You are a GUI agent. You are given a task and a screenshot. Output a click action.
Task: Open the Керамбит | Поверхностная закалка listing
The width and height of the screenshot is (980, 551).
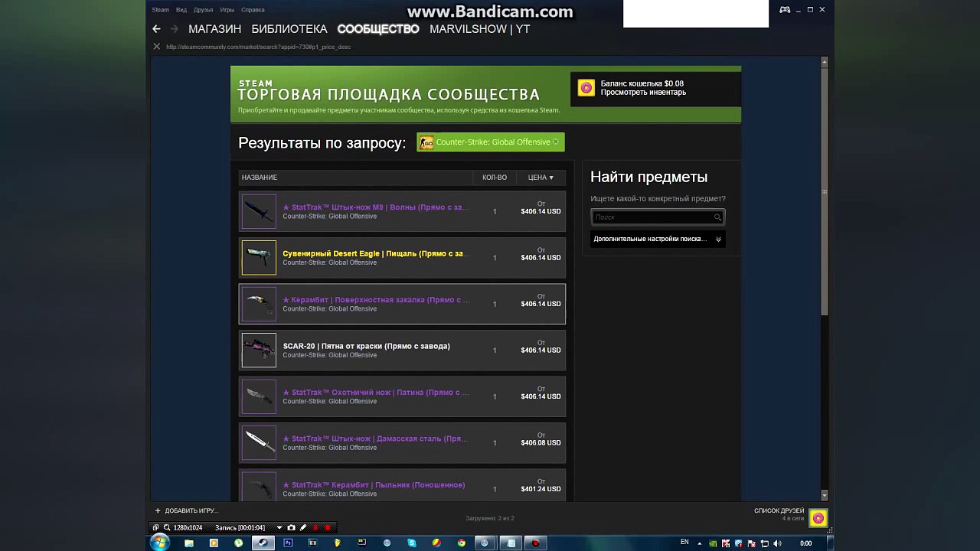[402, 304]
